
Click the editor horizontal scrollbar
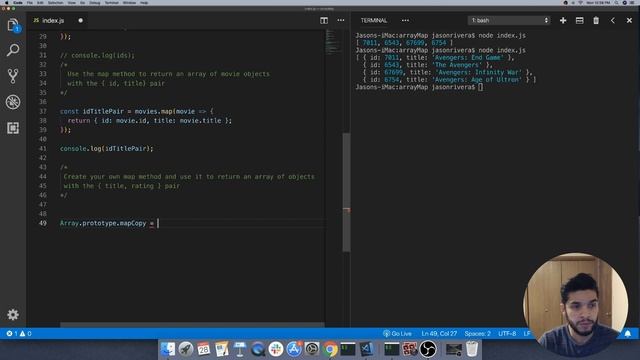tap(192, 325)
